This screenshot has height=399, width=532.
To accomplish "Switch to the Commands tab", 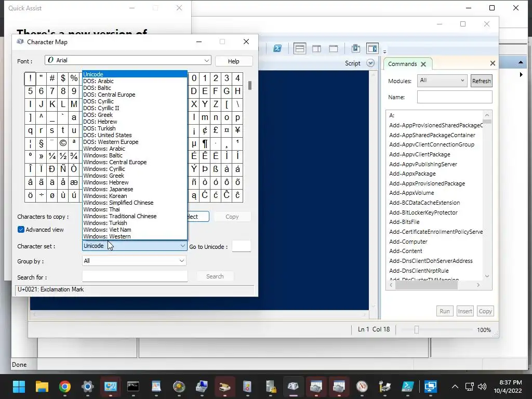I will tap(403, 64).
